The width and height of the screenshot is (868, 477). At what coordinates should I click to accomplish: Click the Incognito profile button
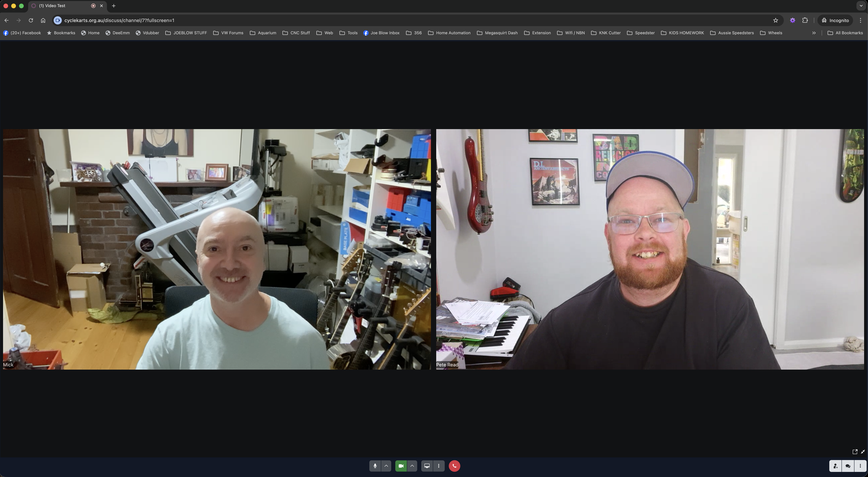click(x=835, y=20)
